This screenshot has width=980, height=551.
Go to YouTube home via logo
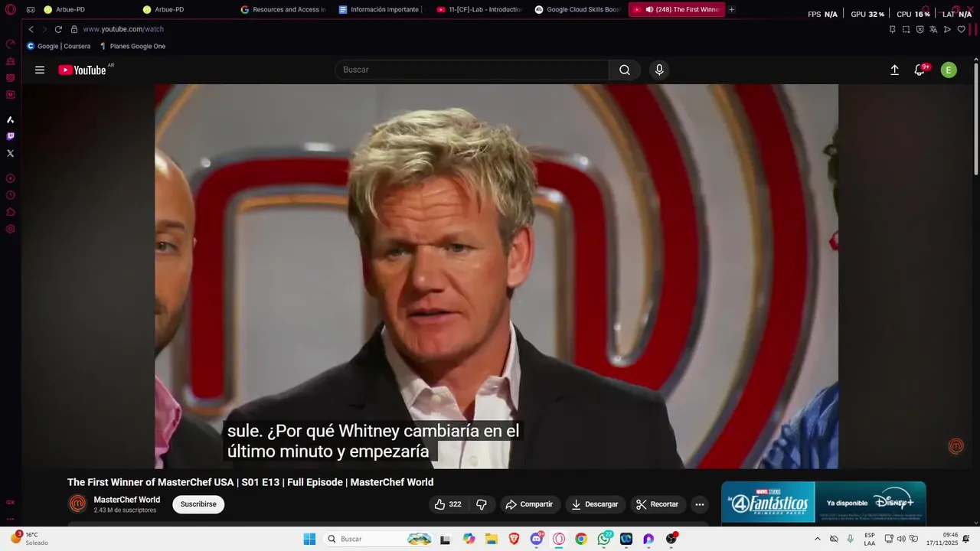[83, 70]
